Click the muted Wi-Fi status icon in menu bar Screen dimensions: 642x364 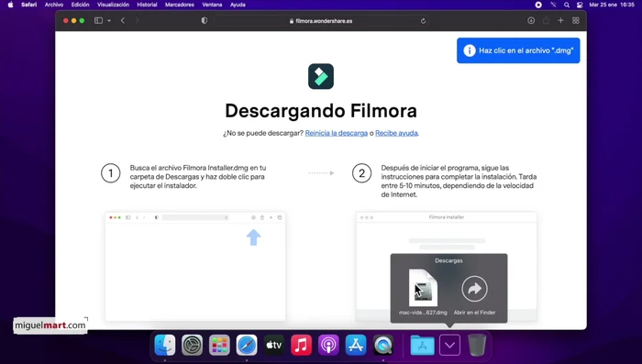coord(553,5)
